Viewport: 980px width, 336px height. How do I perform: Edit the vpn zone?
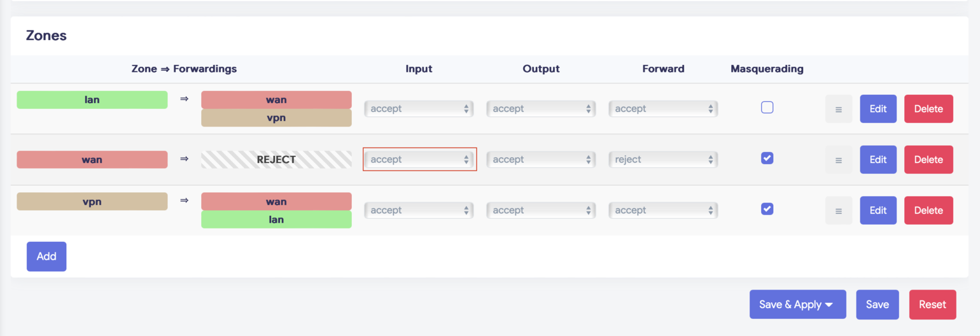click(878, 211)
